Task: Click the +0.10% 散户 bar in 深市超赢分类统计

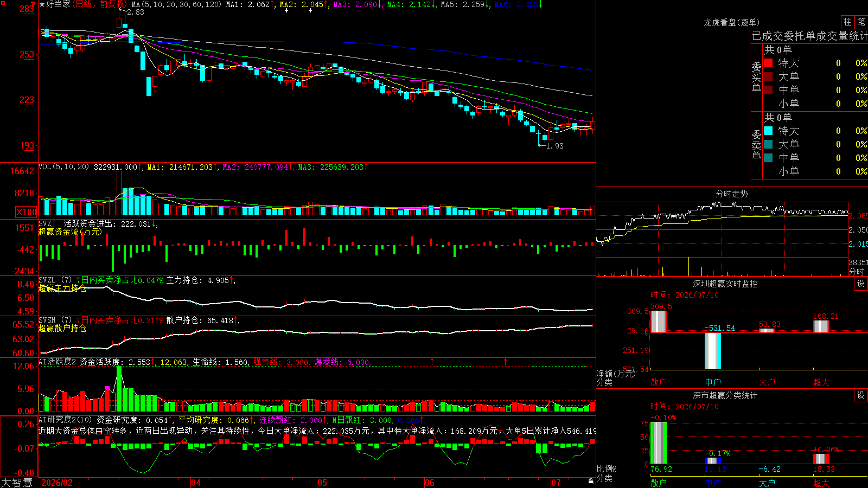Action: (659, 442)
